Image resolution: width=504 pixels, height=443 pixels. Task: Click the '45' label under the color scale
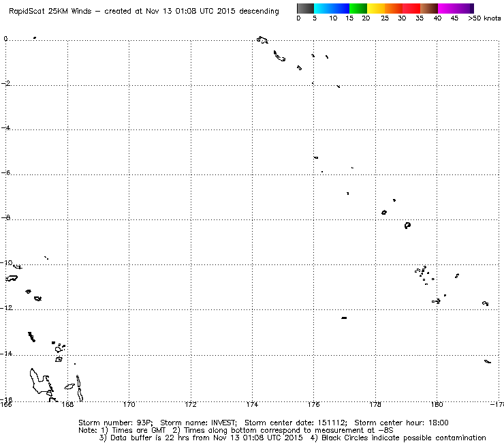tap(454, 18)
